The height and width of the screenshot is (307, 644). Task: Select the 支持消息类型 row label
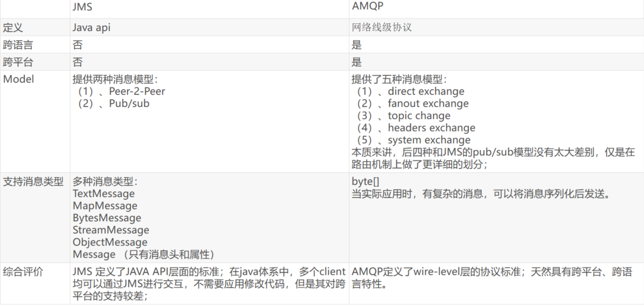point(33,181)
